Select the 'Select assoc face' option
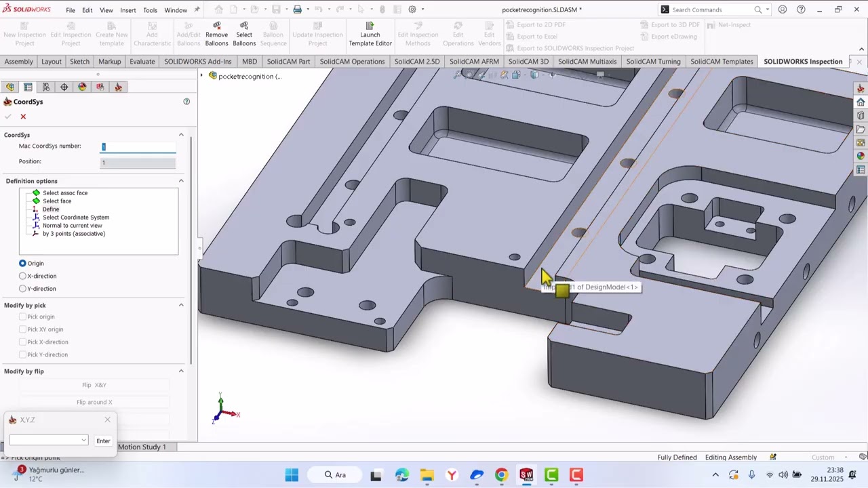 coord(65,193)
